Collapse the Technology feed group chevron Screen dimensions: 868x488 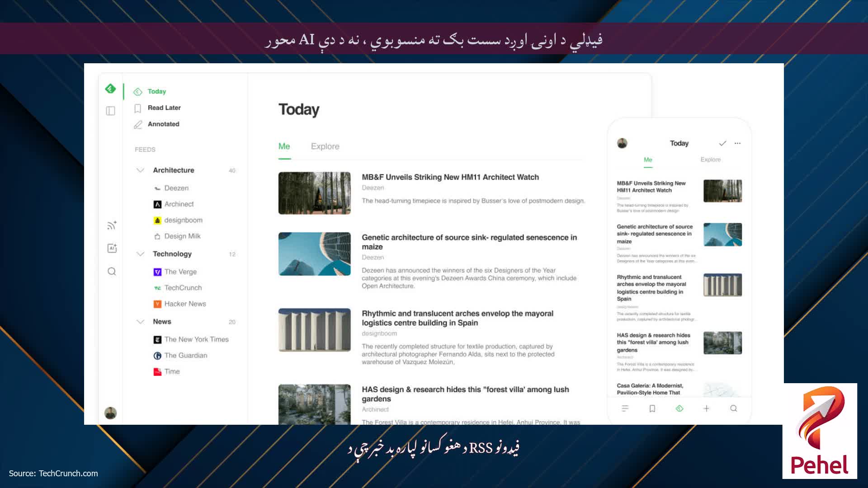click(140, 254)
